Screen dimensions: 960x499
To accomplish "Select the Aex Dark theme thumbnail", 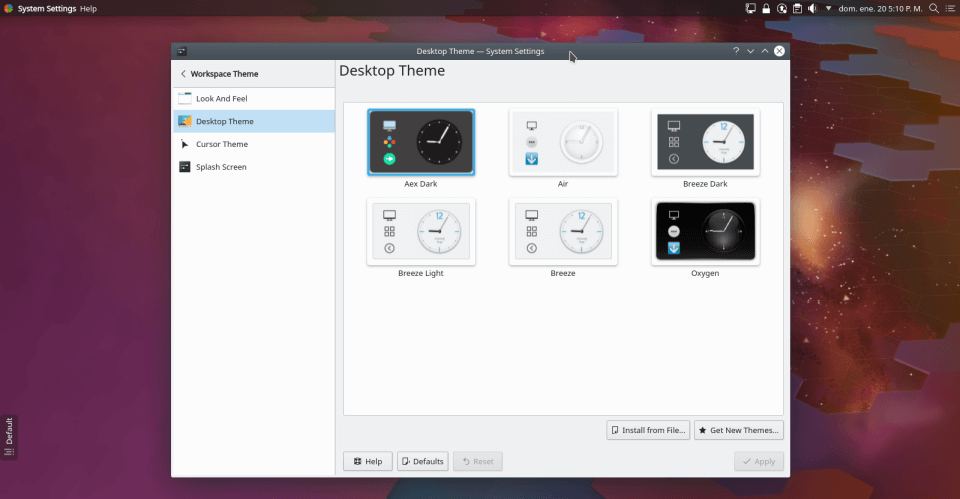I will pyautogui.click(x=421, y=142).
